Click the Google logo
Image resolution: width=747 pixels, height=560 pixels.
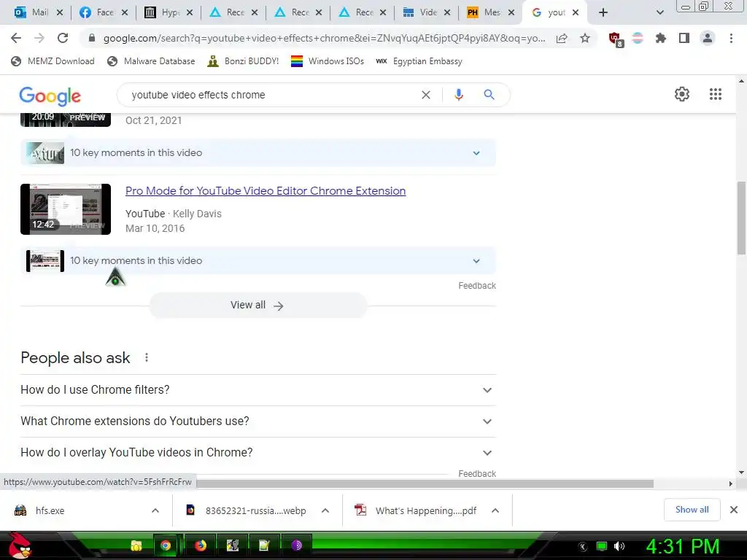click(x=50, y=96)
